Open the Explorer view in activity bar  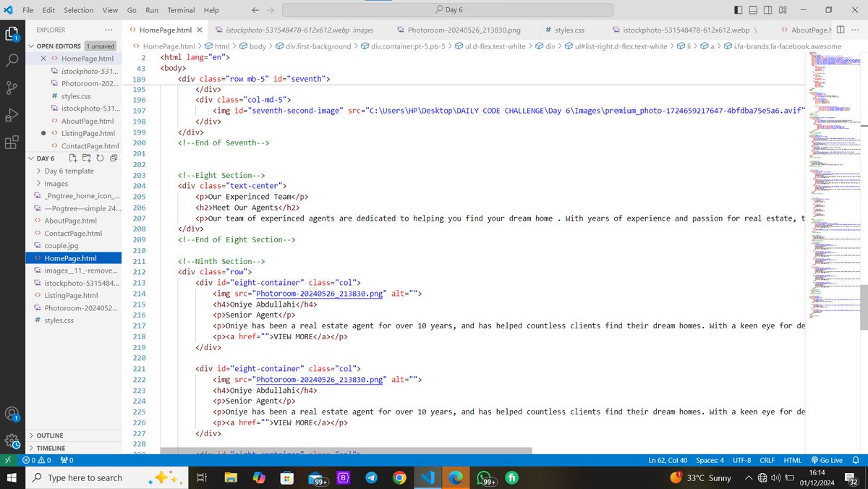pos(12,34)
